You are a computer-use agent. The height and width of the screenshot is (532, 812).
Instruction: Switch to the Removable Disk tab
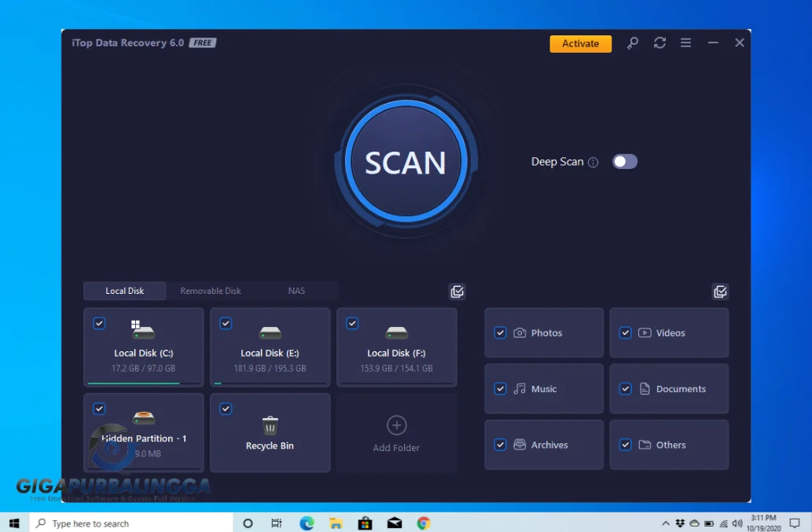pyautogui.click(x=210, y=291)
